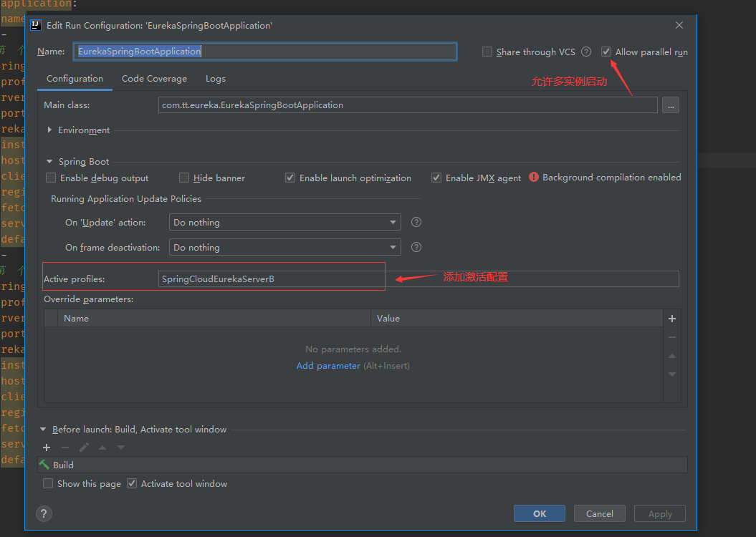Switch to the Code Coverage tab
Viewport: 756px width, 537px height.
point(154,79)
